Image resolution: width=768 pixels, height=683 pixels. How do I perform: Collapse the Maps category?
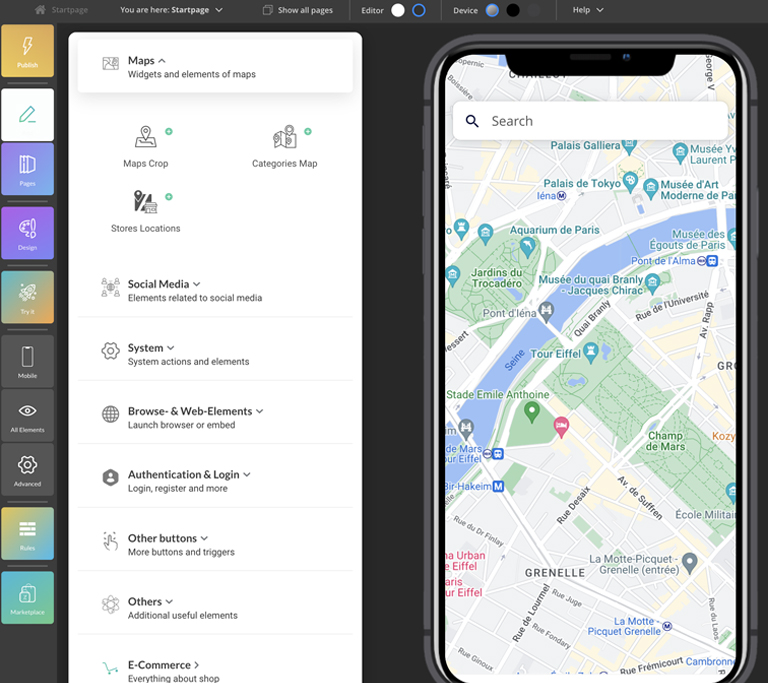pyautogui.click(x=162, y=61)
